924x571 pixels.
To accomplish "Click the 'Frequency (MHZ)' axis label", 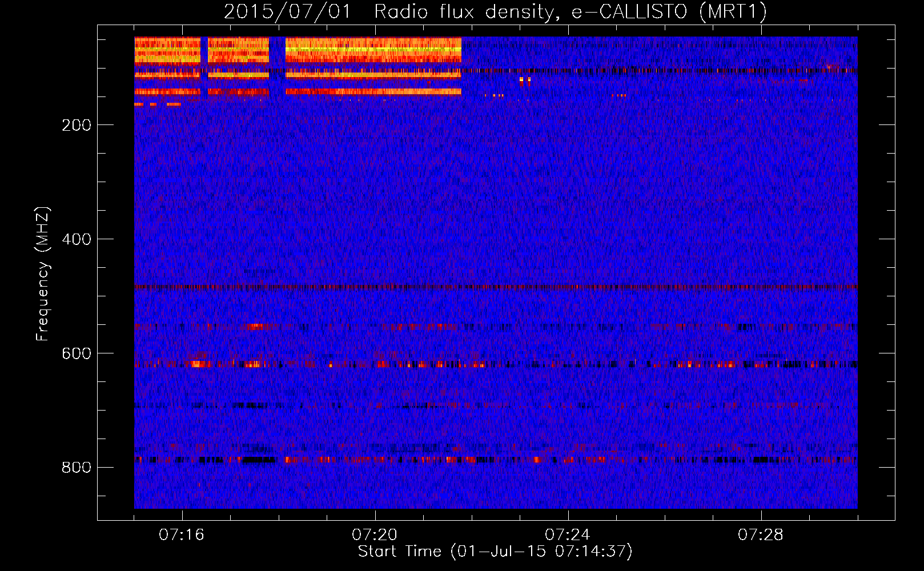I will 43,274.
